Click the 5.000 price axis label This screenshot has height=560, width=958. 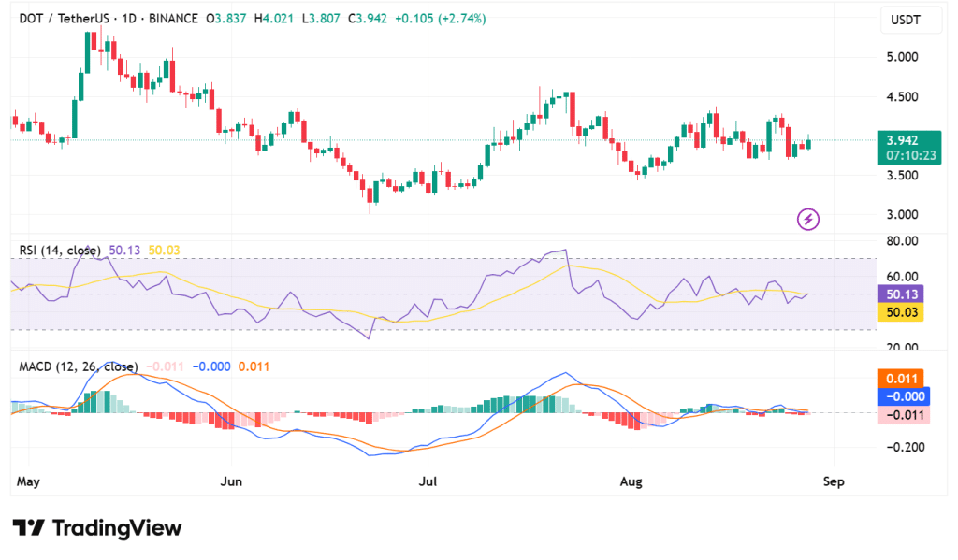click(903, 57)
